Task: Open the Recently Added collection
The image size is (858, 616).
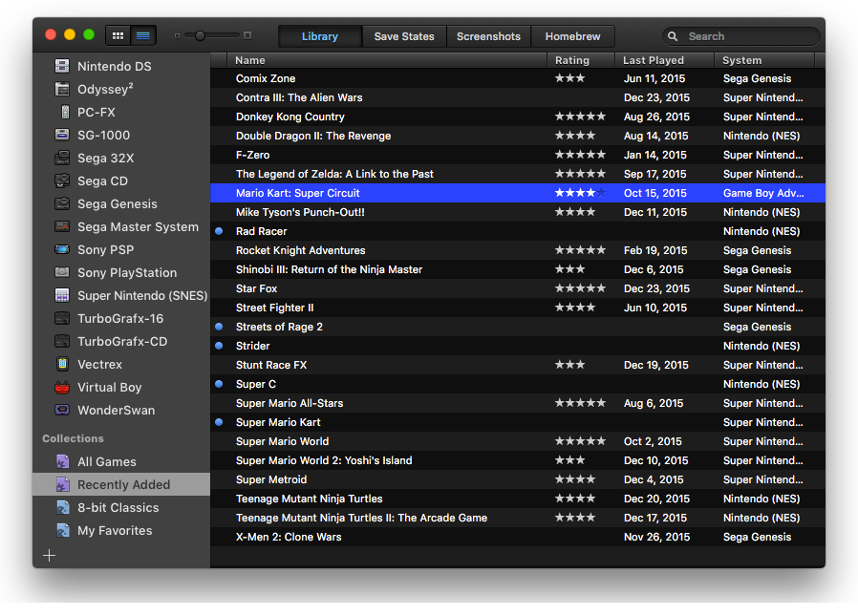Action: coord(123,485)
